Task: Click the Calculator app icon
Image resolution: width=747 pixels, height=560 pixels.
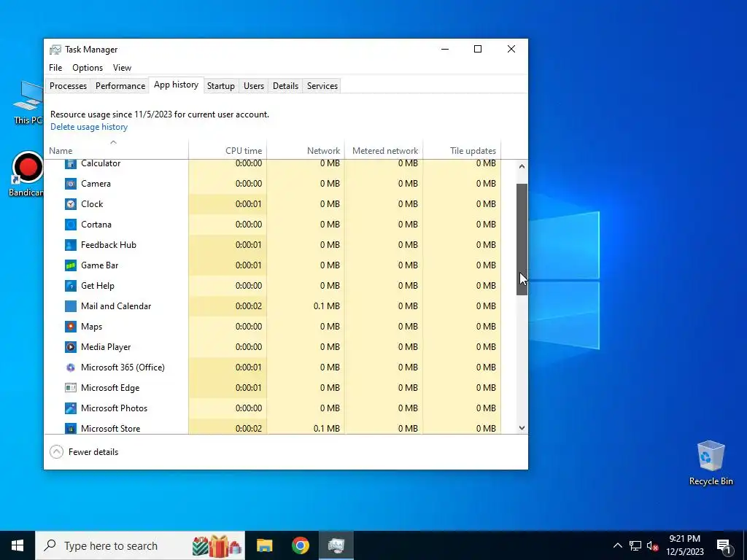Action: (71, 163)
